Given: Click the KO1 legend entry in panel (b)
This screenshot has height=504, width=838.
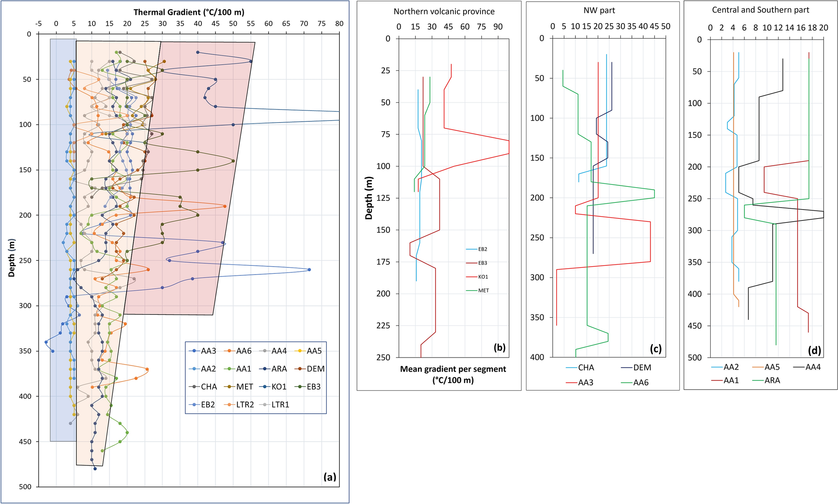Looking at the screenshot, I should pyautogui.click(x=477, y=277).
